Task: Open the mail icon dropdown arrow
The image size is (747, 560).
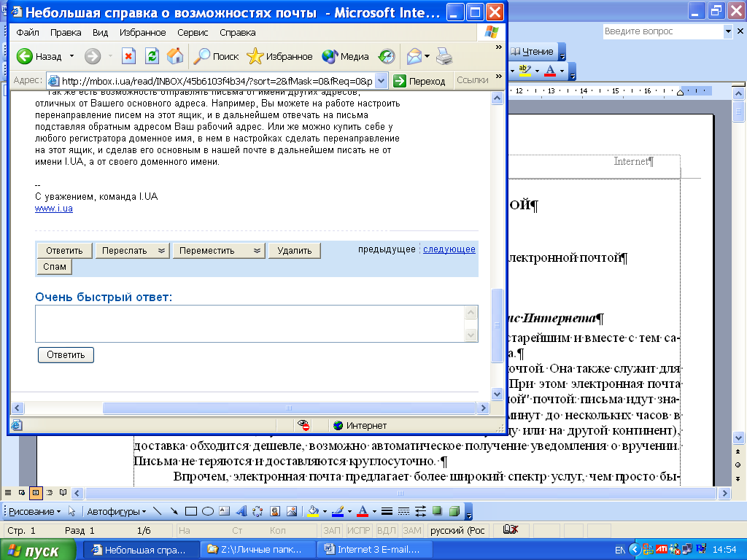Action: coord(427,56)
